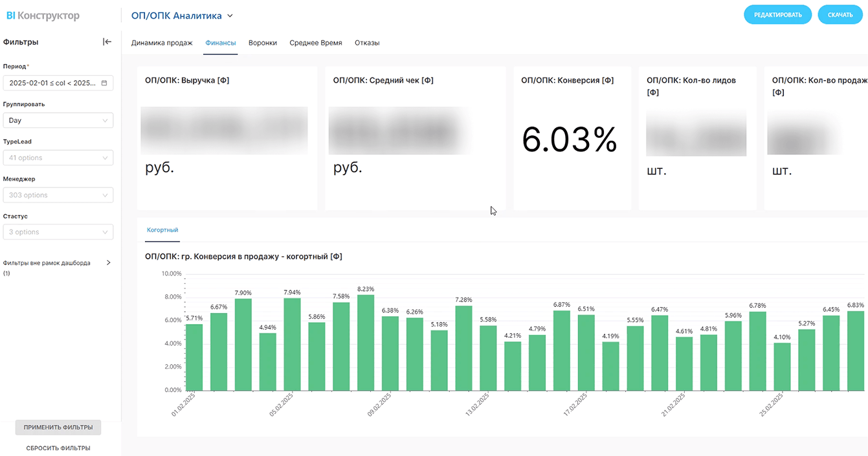
Task: Click the BI Конструктор logo
Action: pyautogui.click(x=43, y=16)
